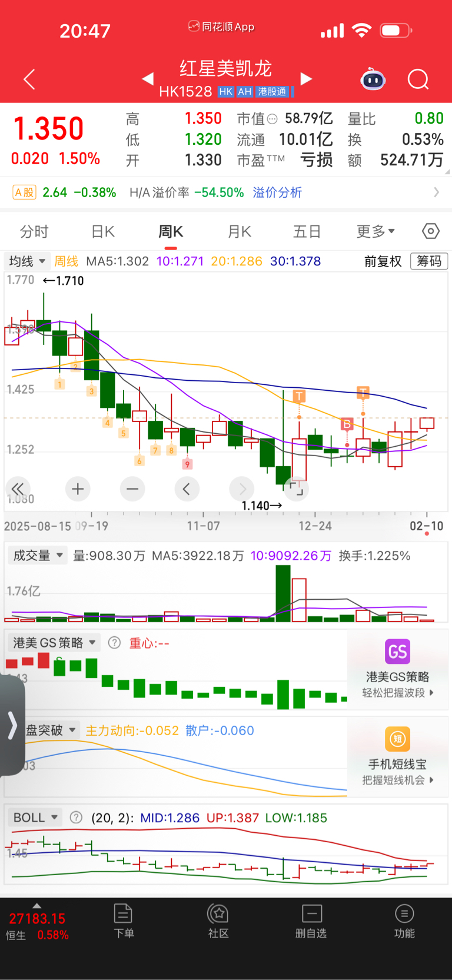Tap the A股 label badge
Viewport: 452px width, 980px height.
[24, 192]
